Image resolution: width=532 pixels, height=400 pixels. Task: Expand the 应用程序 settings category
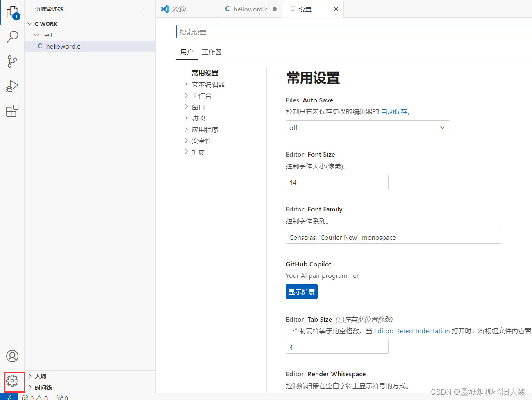coord(201,130)
